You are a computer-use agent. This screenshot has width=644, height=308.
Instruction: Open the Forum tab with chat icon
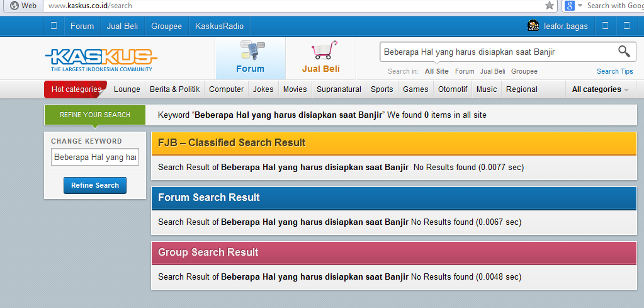click(x=251, y=59)
